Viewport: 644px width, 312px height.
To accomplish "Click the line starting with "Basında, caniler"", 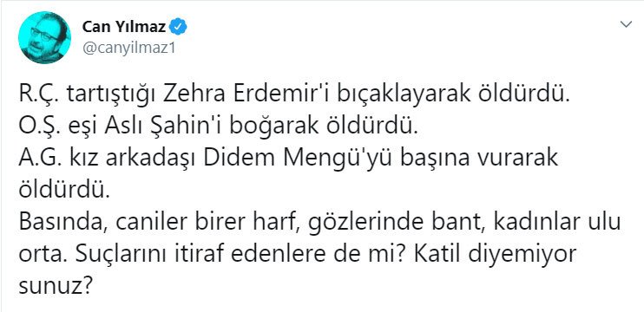I will [x=319, y=223].
